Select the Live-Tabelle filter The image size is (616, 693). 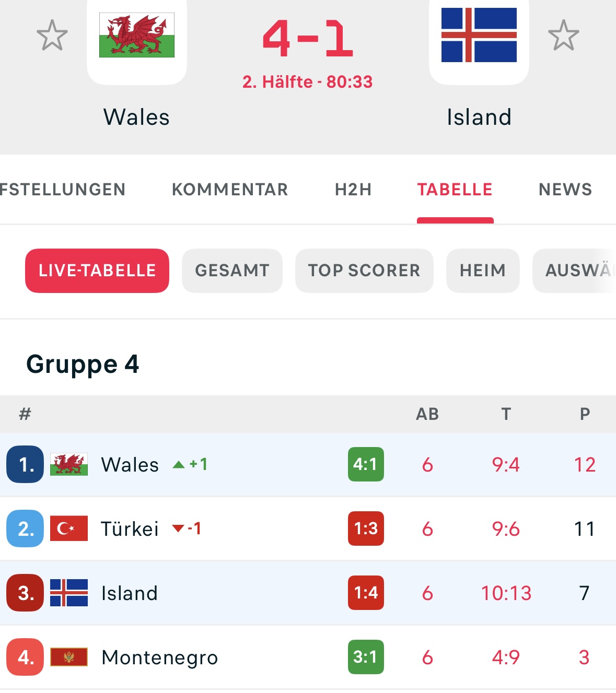coord(97,271)
